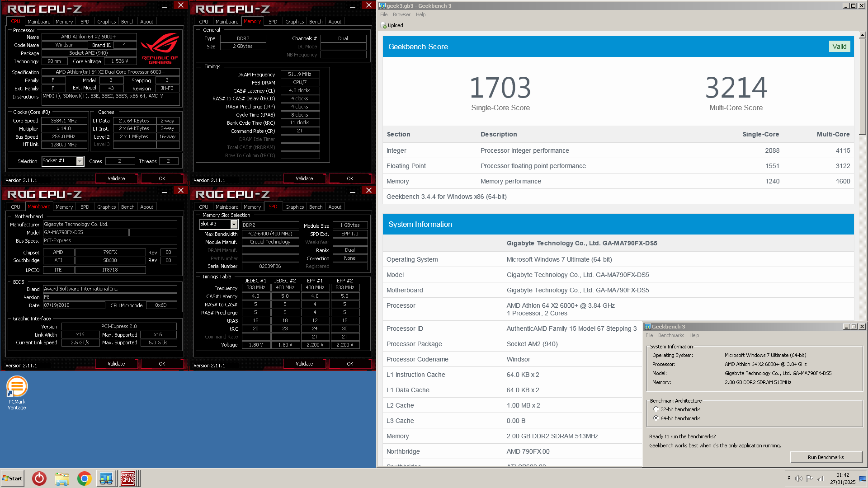The height and width of the screenshot is (488, 868).
Task: Close the CPU-Z window showing the CPU tab
Action: (180, 5)
